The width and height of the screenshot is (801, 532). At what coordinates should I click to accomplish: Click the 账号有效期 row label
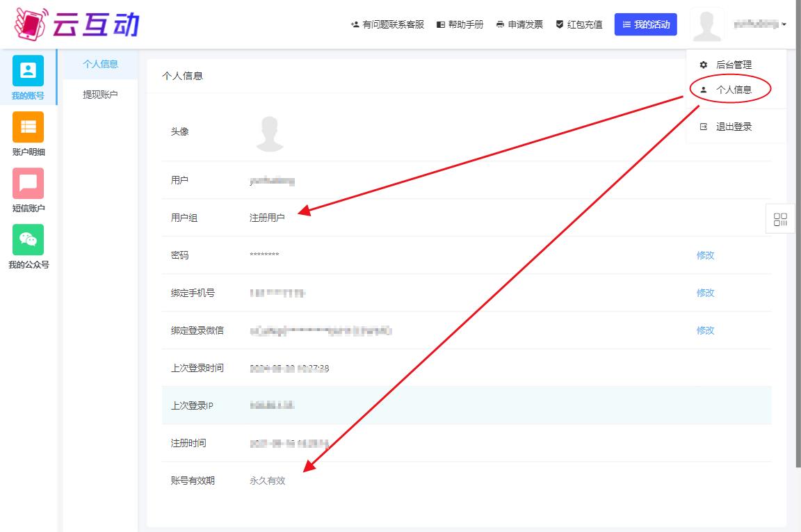tap(193, 481)
